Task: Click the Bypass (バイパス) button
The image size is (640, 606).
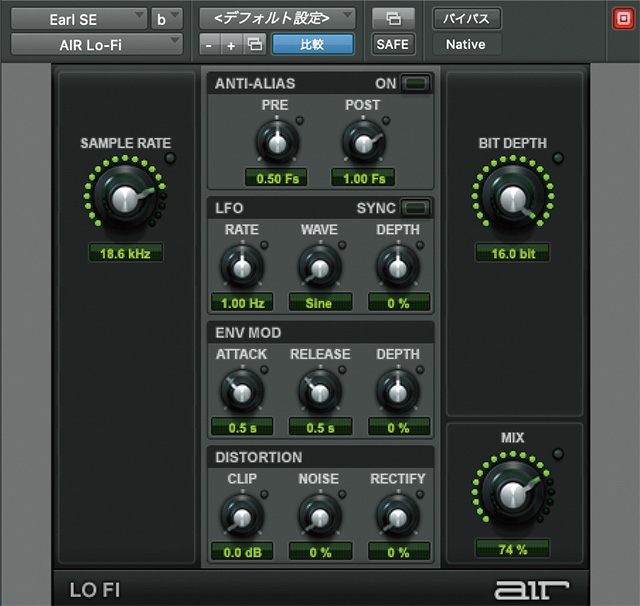Action: (x=467, y=19)
